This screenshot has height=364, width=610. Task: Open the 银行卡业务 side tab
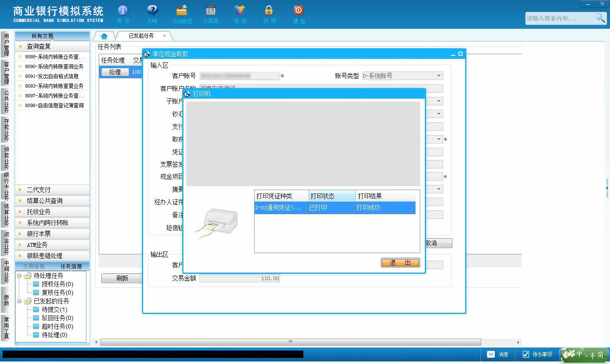[x=6, y=186]
